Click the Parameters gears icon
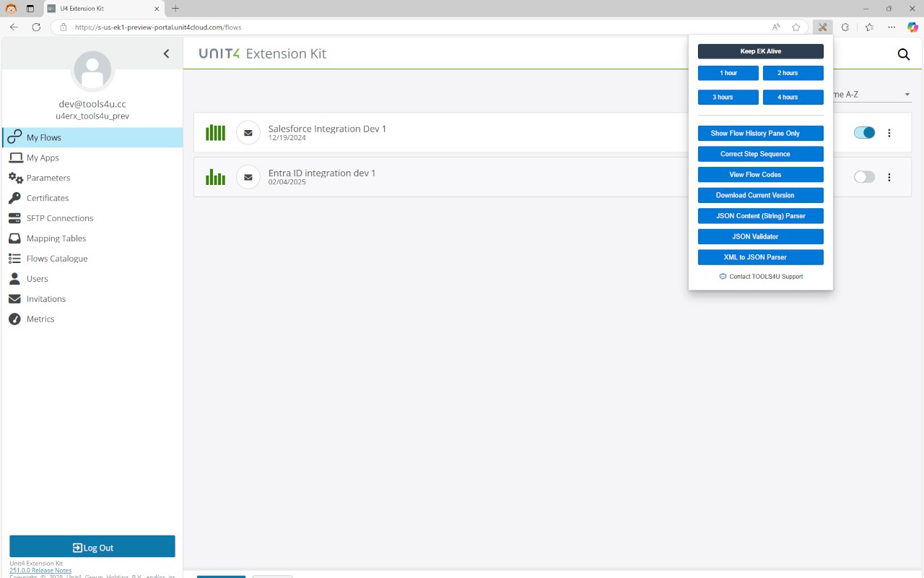The image size is (924, 578). click(x=15, y=178)
